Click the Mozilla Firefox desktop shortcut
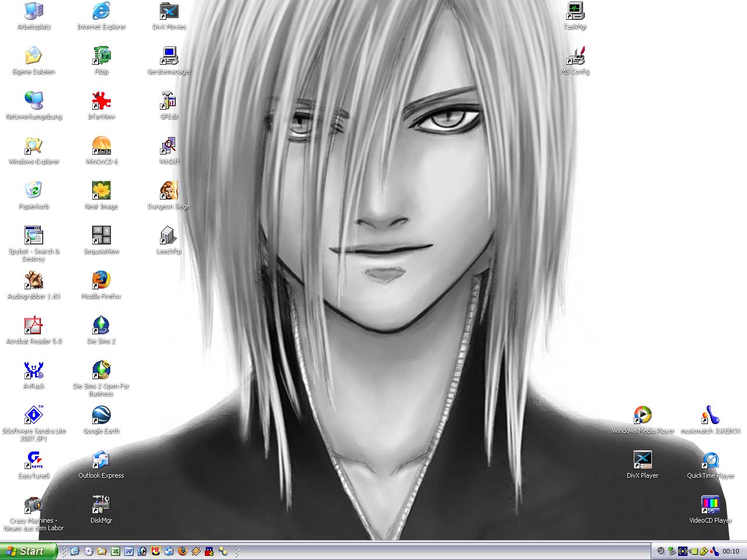 coord(102,285)
